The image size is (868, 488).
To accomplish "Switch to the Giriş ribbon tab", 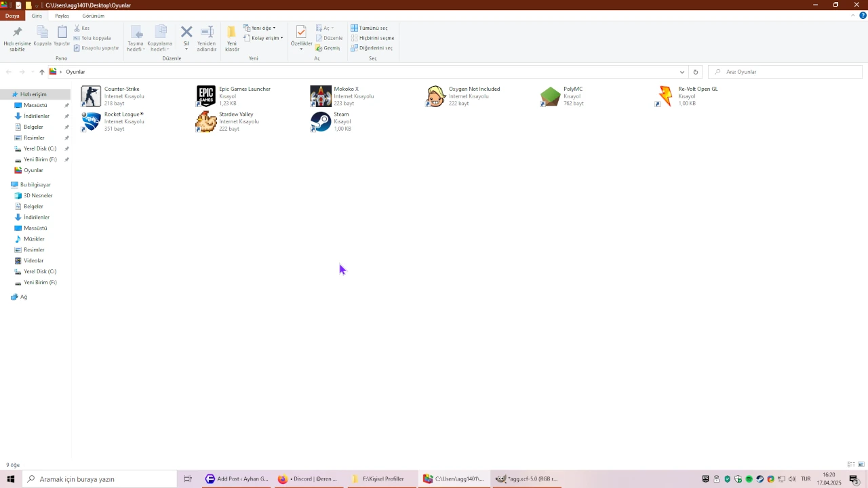I will [x=37, y=16].
